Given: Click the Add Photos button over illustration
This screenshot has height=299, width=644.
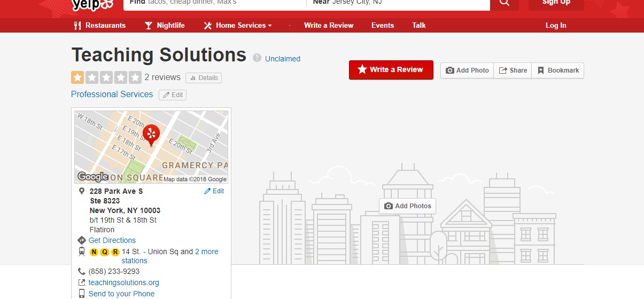Looking at the screenshot, I should click(x=408, y=206).
